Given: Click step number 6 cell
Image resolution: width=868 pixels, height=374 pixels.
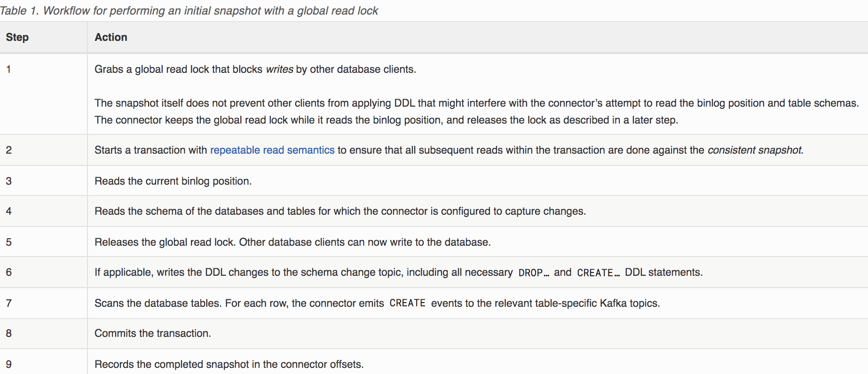Looking at the screenshot, I should 44,272.
